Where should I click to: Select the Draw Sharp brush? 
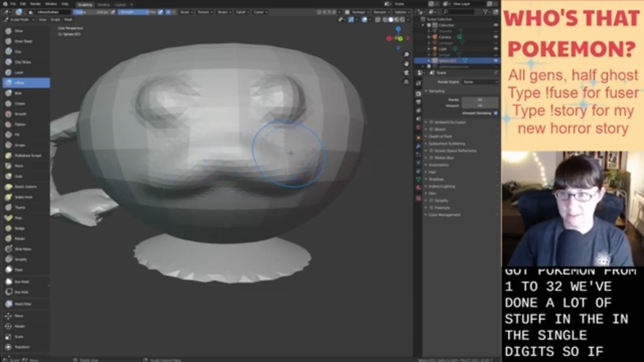25,41
